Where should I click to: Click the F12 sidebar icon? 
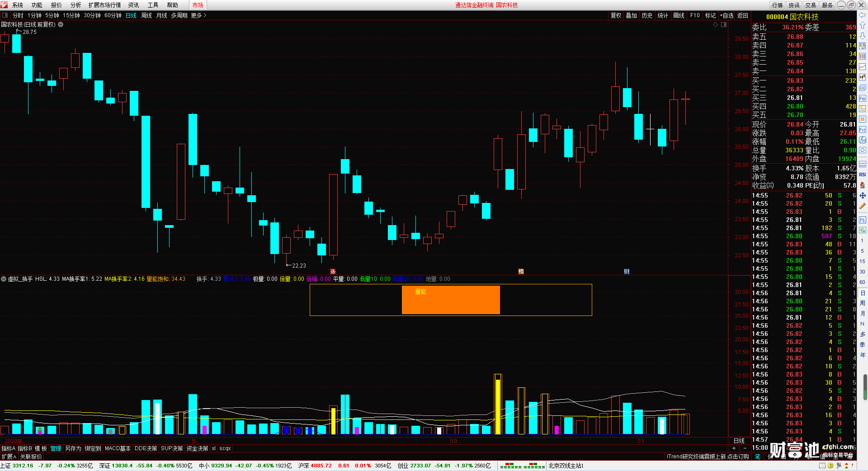click(863, 130)
